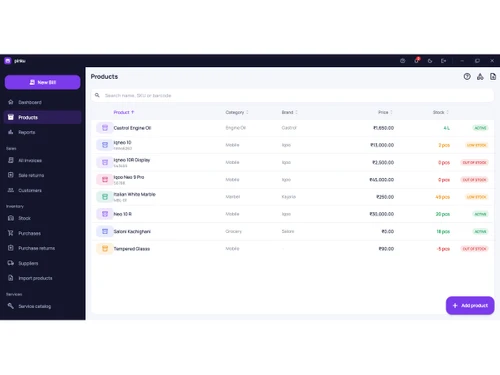
Task: Open notifications with the red badge
Action: tap(417, 61)
